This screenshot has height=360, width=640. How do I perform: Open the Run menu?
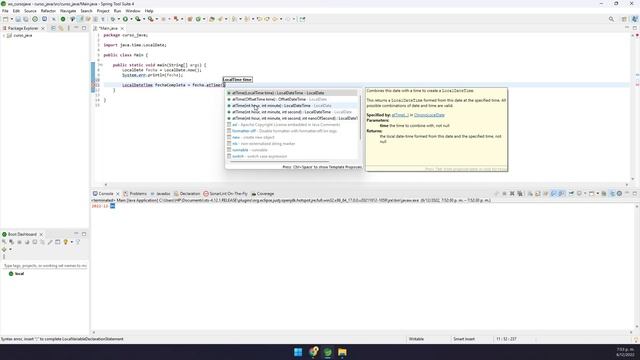click(118, 11)
